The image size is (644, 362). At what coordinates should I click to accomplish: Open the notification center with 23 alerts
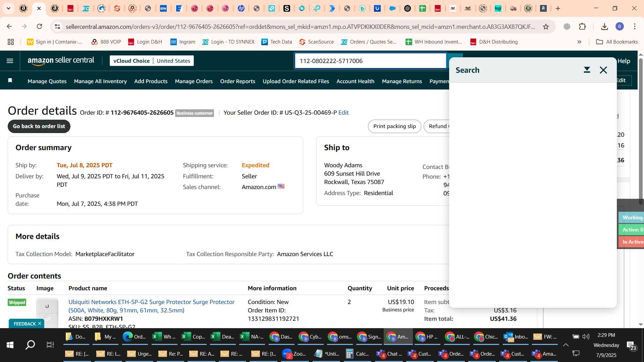(632, 346)
